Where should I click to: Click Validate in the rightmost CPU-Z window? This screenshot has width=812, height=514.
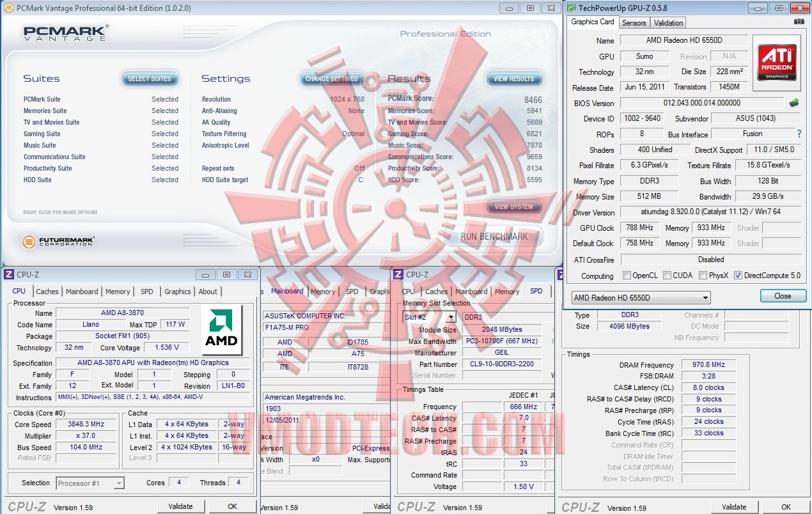click(734, 507)
